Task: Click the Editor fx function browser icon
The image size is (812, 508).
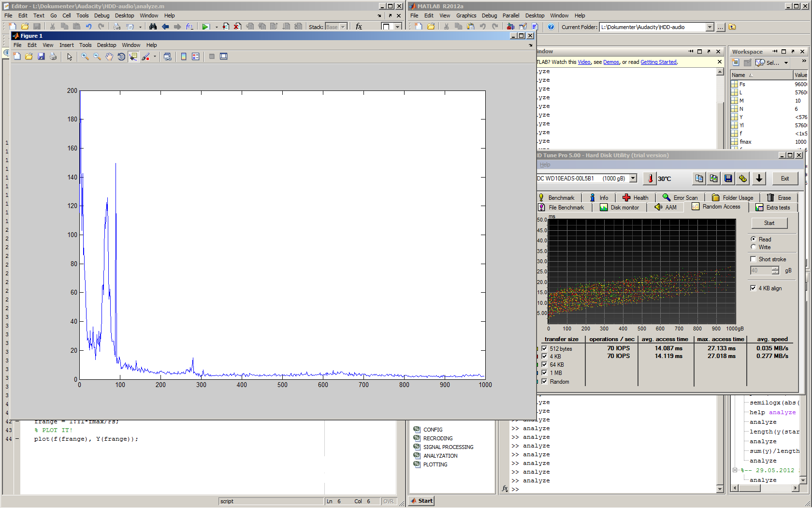Action: pyautogui.click(x=359, y=27)
